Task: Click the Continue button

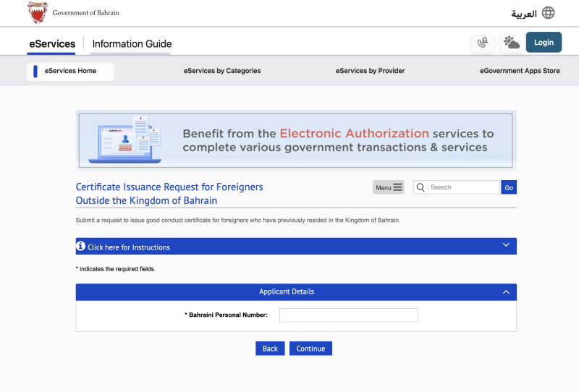Action: [310, 349]
